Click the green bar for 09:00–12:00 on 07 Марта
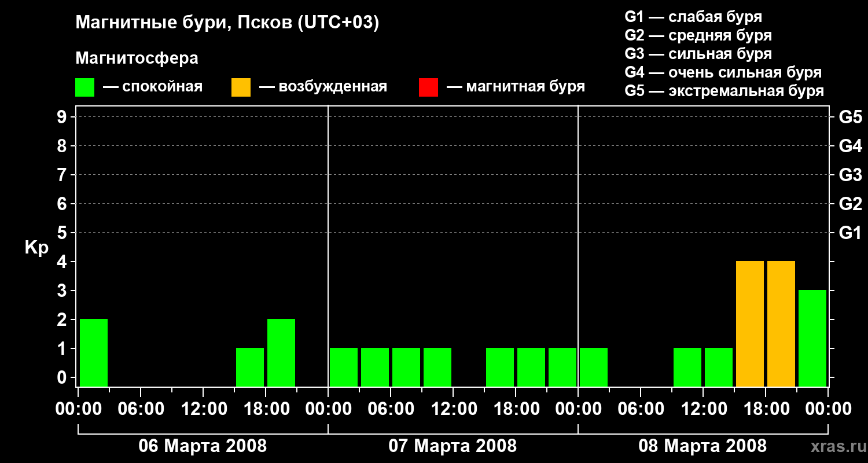Screen dimensions: 868x463 click(x=437, y=367)
